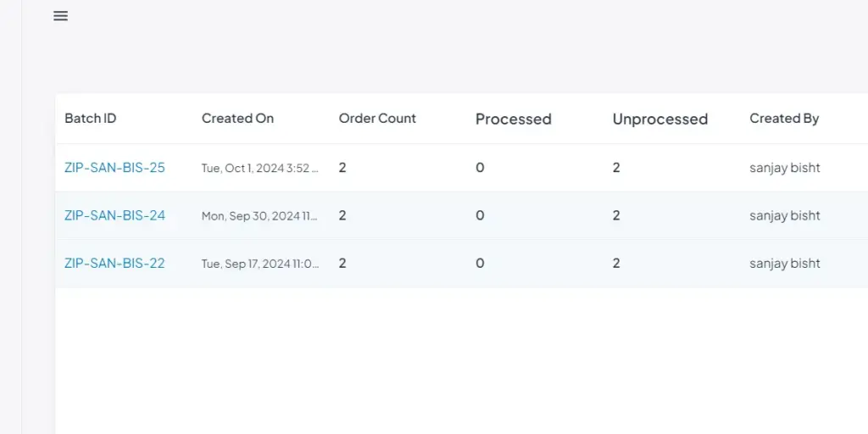Viewport: 868px width, 434px height.
Task: Click the Tue, Sep 17, 2024 date cell
Action: pos(260,264)
